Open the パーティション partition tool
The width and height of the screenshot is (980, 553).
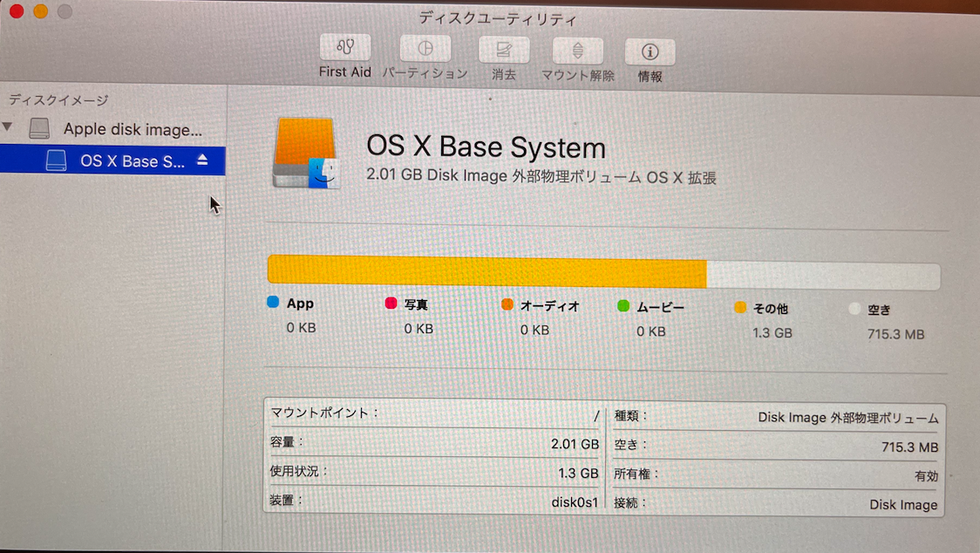(425, 50)
